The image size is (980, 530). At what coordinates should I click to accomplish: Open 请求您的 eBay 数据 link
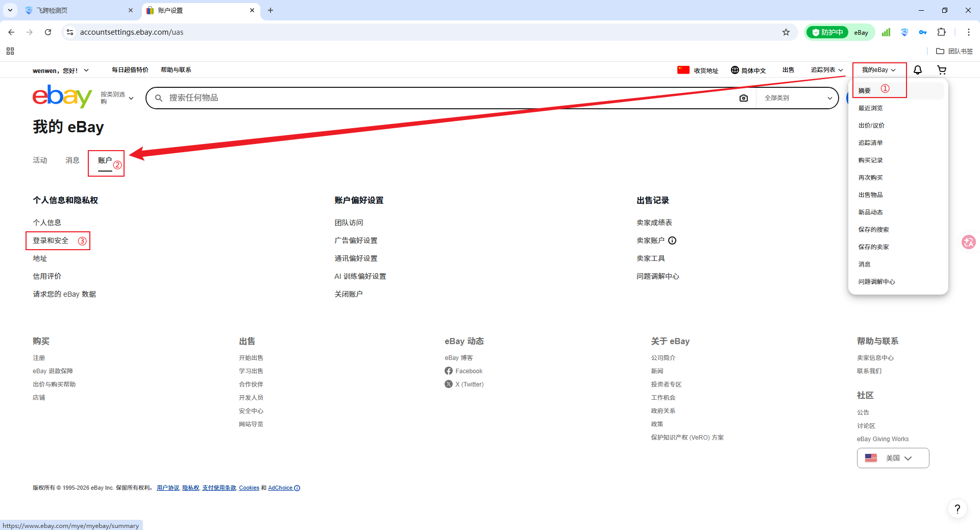coord(64,294)
